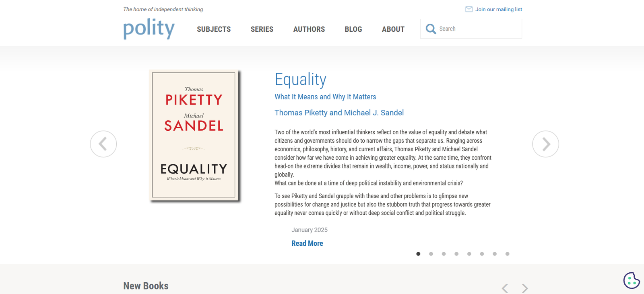Click the search magnifying glass icon
The width and height of the screenshot is (644, 294).
pyautogui.click(x=431, y=29)
